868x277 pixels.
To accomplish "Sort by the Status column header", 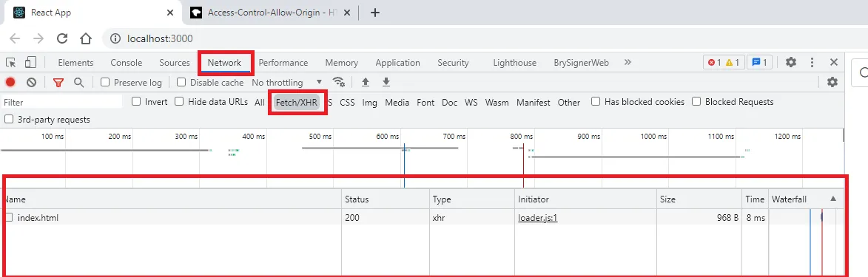I will click(386, 199).
